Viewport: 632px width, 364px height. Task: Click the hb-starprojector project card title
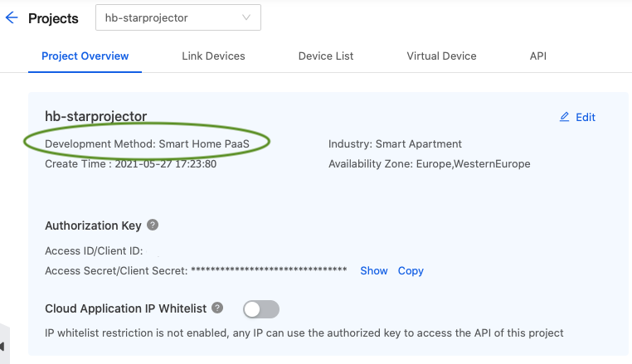[x=95, y=116]
